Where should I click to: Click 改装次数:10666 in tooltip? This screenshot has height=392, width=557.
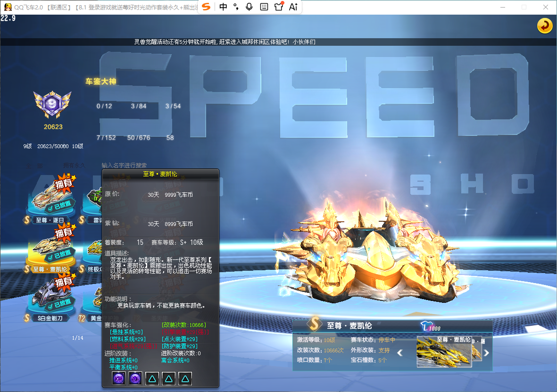click(x=183, y=325)
